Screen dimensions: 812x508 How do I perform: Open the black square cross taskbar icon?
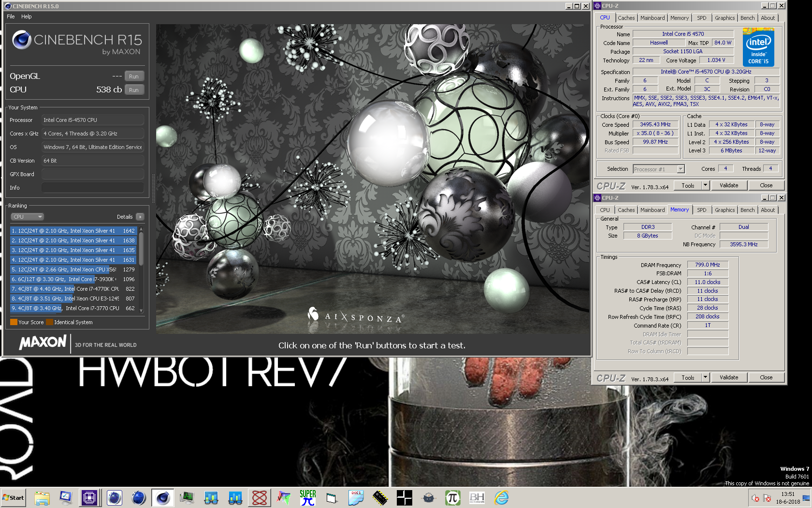[x=405, y=497]
